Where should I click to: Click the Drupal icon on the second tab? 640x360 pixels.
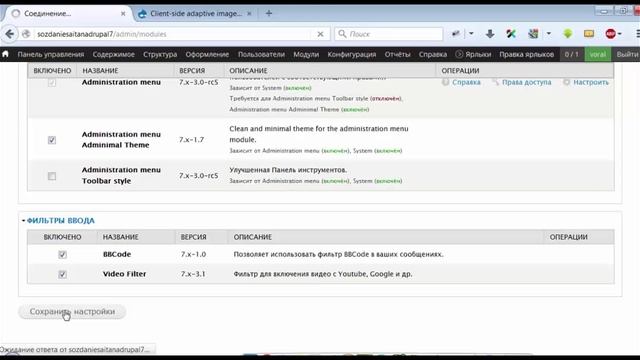coord(142,14)
